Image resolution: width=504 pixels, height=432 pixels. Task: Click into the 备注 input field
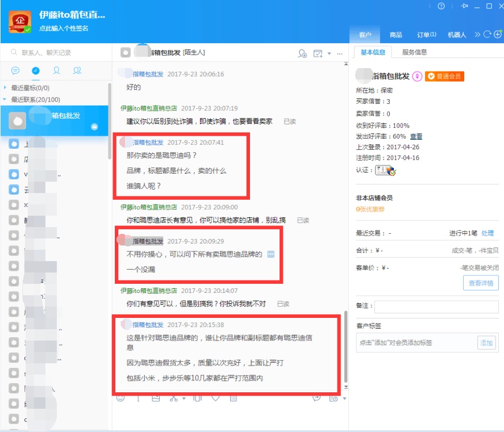pos(436,307)
